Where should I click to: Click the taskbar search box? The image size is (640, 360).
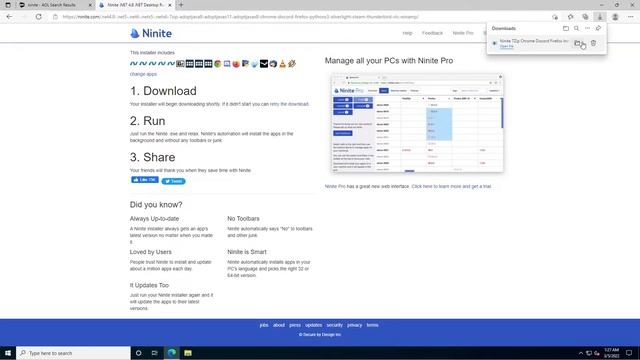(x=73, y=353)
